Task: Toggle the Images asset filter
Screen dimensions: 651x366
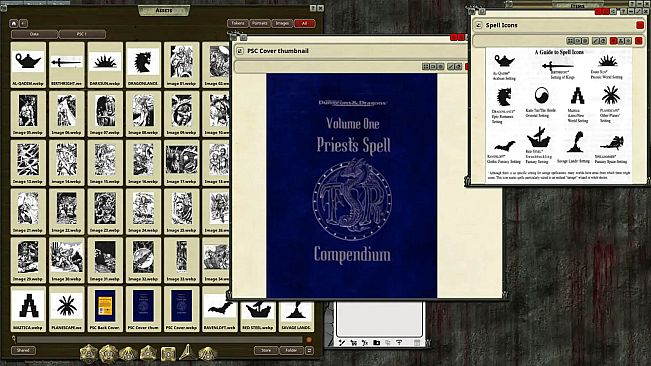Action: 282,23
